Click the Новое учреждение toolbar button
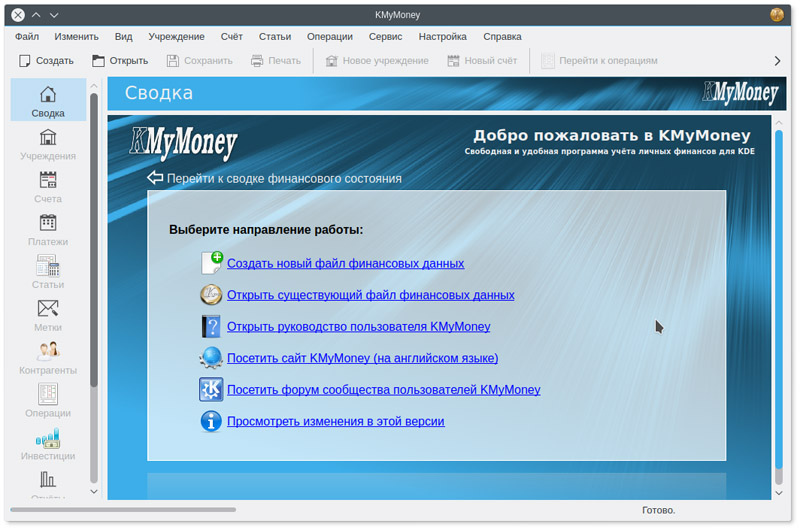The width and height of the screenshot is (800, 530). pos(377,61)
